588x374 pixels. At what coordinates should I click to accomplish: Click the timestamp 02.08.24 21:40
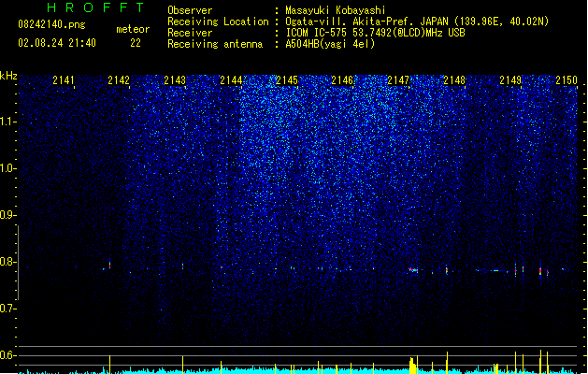(x=57, y=43)
